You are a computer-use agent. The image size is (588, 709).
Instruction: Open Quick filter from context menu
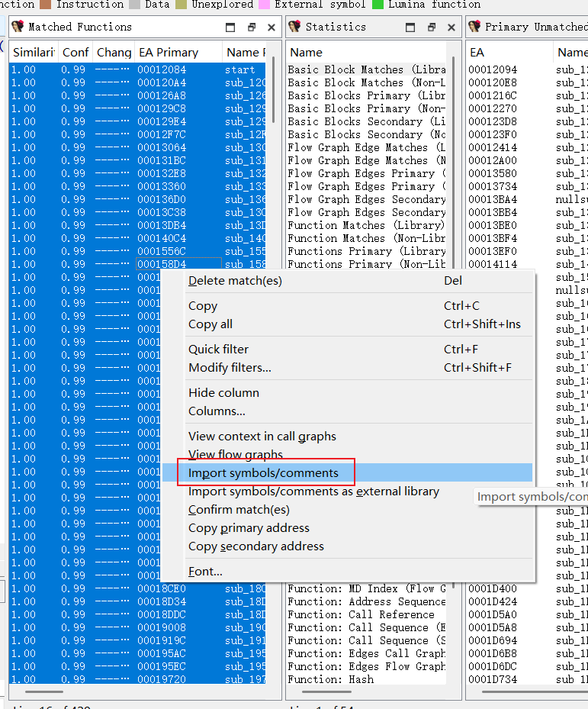coord(347,350)
